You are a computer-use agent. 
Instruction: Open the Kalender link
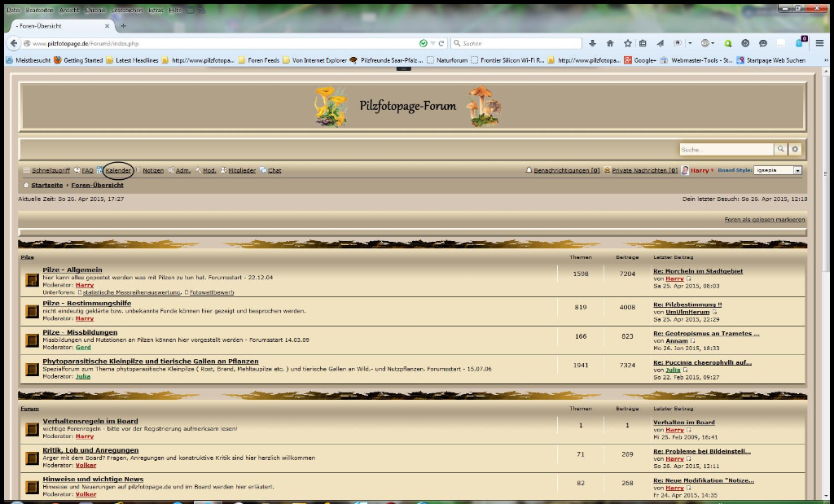[118, 171]
